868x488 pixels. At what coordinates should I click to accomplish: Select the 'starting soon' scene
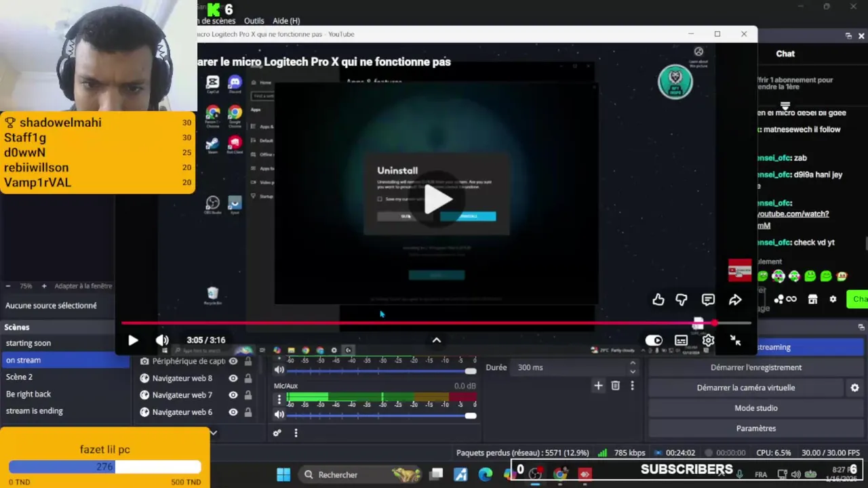click(x=64, y=343)
